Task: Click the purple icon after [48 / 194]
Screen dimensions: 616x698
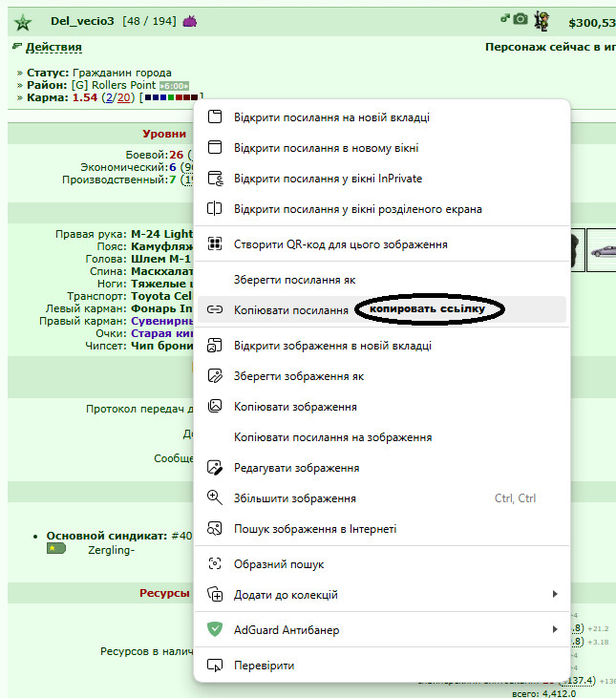Action: click(190, 21)
